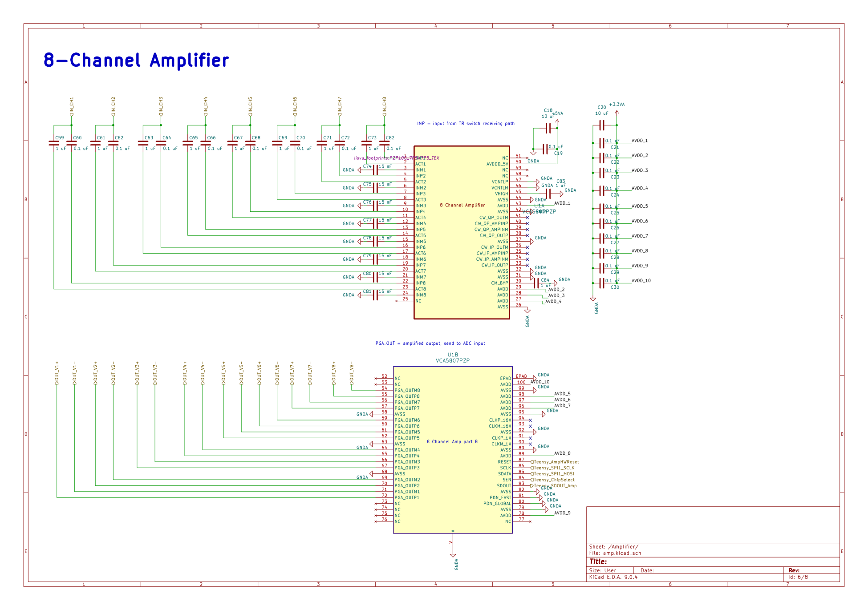This screenshot has height=610, width=868.
Task: Select the IN_CH4 input label
Action: (x=206, y=106)
